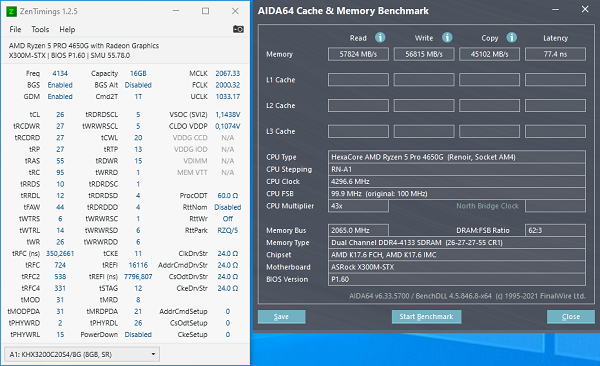
Task: Click the tRAS value 55
Action: (x=60, y=161)
